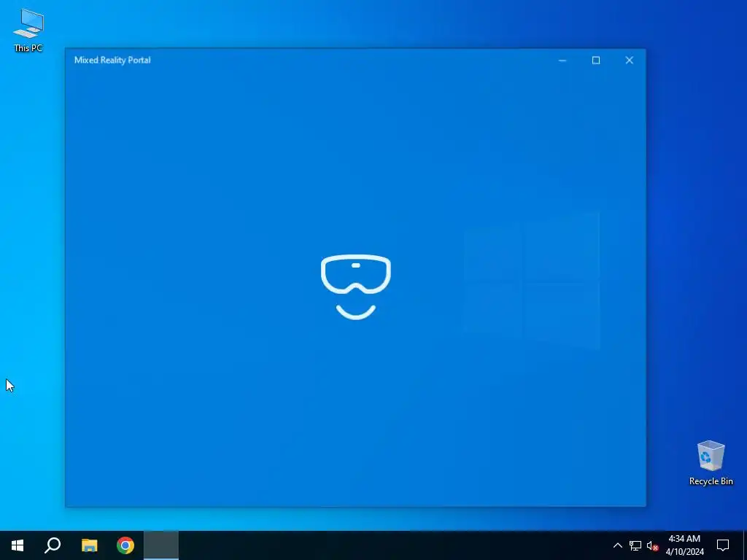The image size is (747, 560).
Task: Click the Show desktop sliver on taskbar
Action: pos(745,545)
